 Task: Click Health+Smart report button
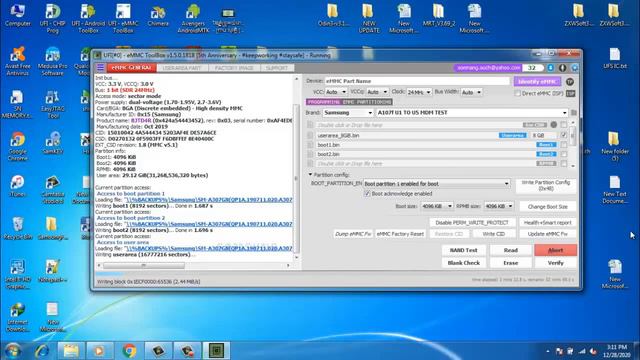coord(547,223)
